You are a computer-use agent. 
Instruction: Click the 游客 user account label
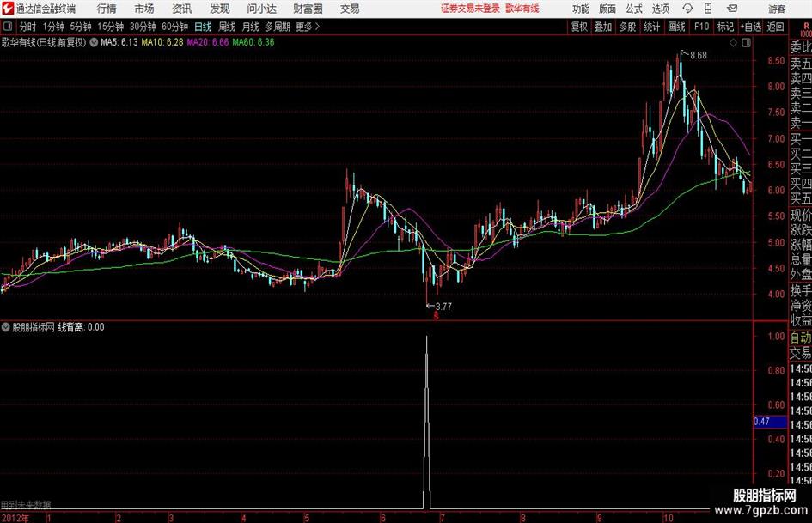(777, 9)
